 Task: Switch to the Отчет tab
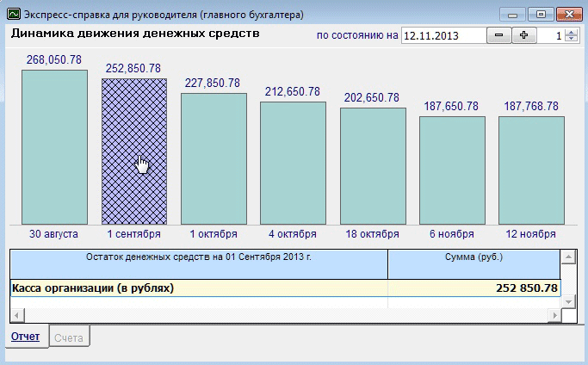26,337
